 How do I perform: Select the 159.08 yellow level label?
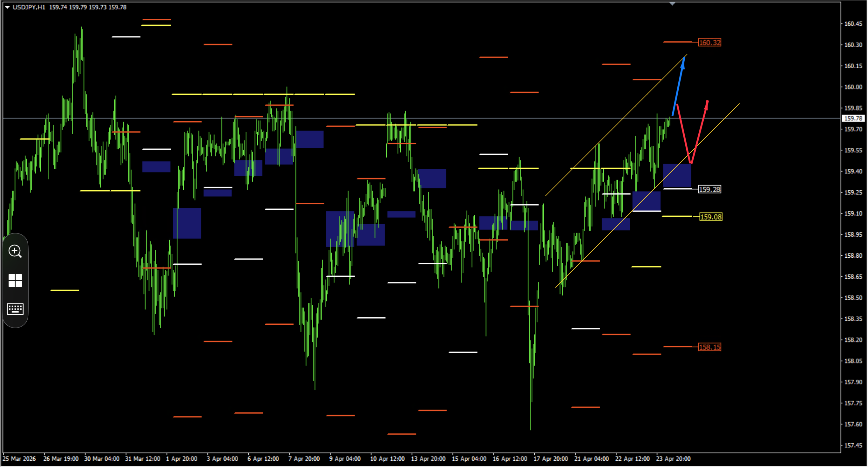[x=711, y=217]
